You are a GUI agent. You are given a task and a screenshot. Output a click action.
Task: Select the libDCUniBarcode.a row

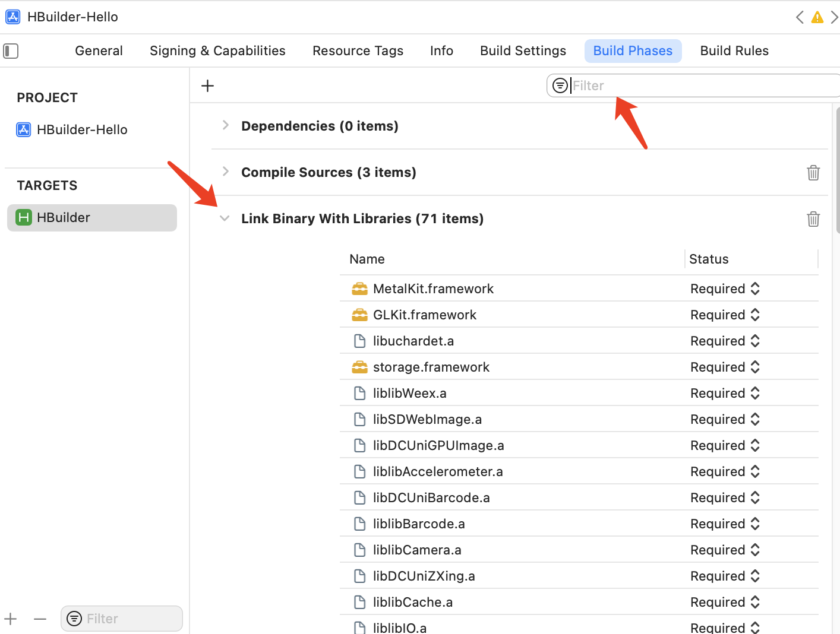click(579, 498)
